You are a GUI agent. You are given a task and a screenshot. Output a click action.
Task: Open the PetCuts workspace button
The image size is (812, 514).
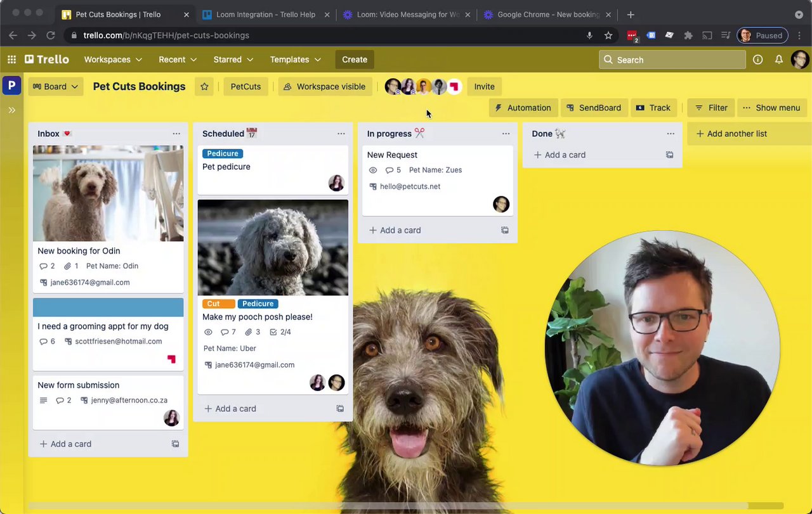click(246, 87)
